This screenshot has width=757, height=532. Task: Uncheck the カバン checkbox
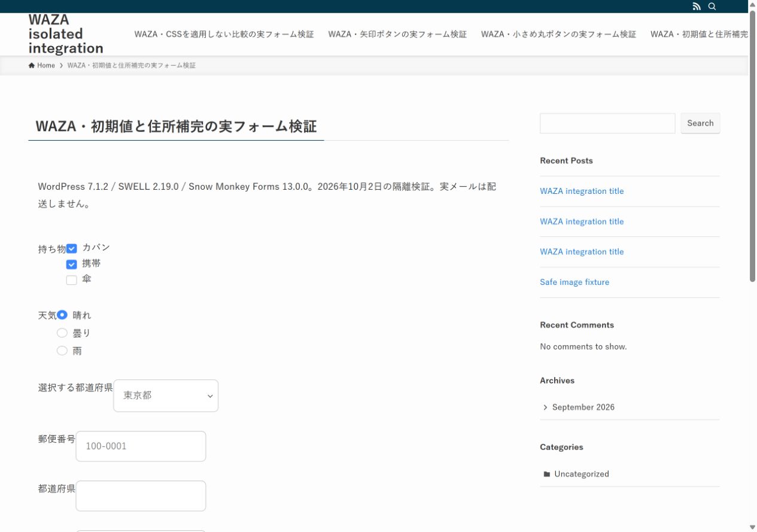72,248
